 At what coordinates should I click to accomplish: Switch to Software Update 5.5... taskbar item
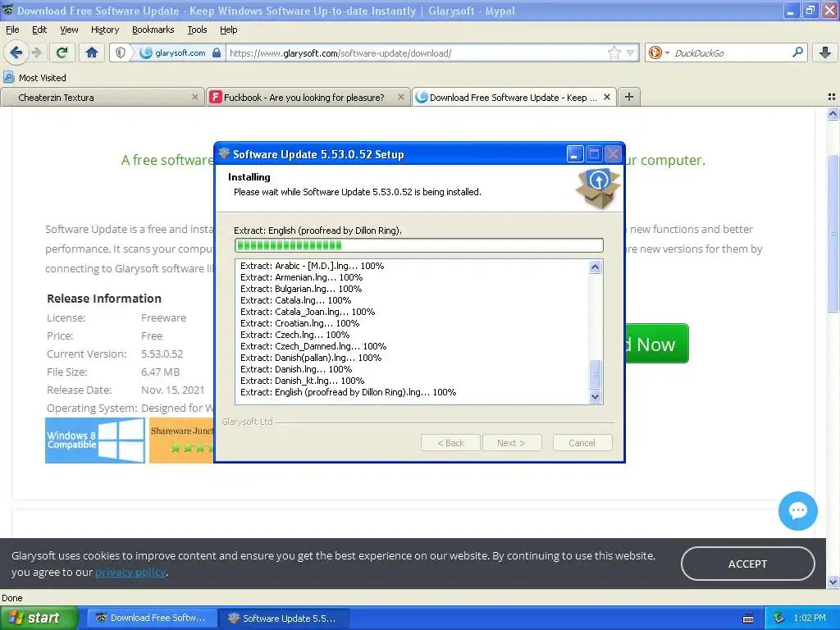(x=284, y=618)
